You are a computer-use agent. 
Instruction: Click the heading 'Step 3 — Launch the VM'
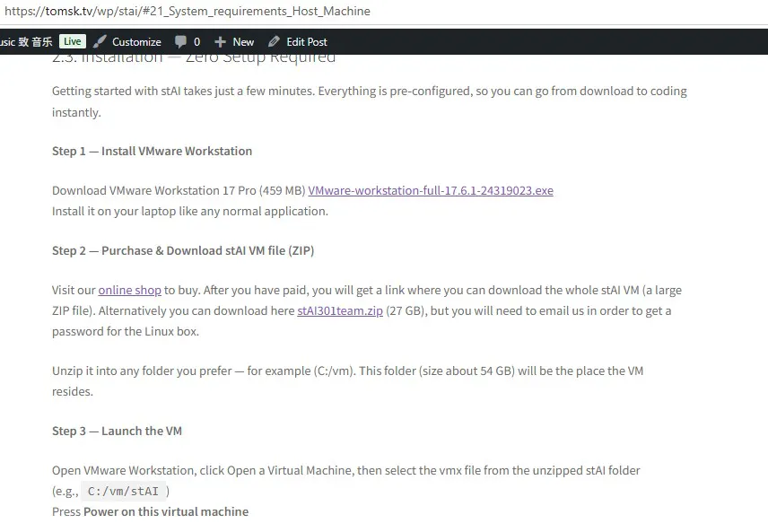click(x=117, y=431)
